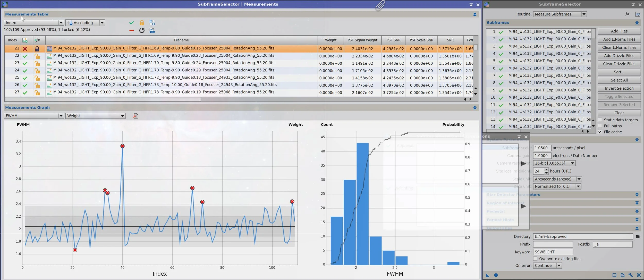Screen dimensions: 644x280
Task: Click the Add Files button
Action: tap(619, 31)
